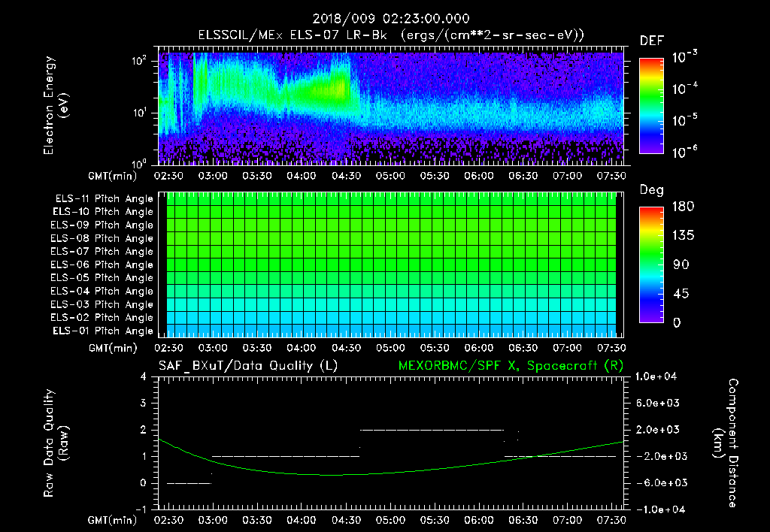Click the 4 tick on data quality axis
Viewport: 770px width, 532px height.
[144, 377]
